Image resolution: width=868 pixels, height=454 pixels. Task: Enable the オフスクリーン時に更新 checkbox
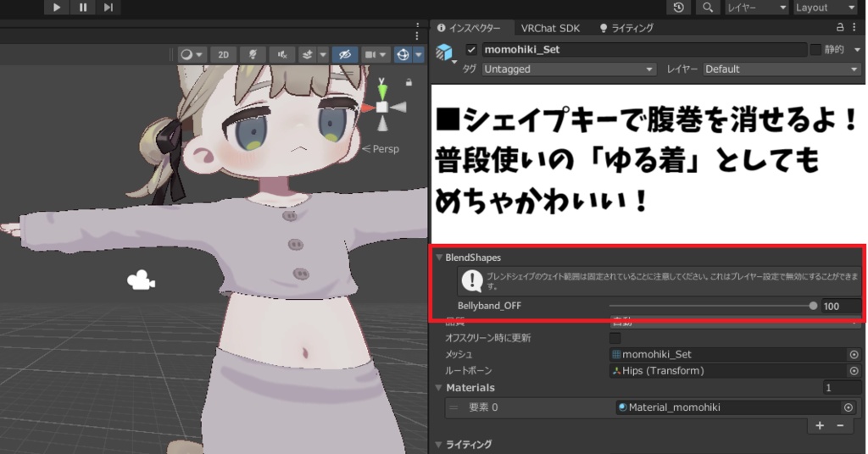[615, 338]
